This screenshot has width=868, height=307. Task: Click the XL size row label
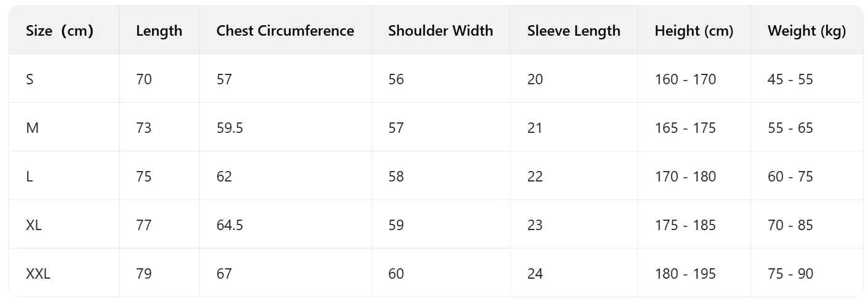(34, 225)
